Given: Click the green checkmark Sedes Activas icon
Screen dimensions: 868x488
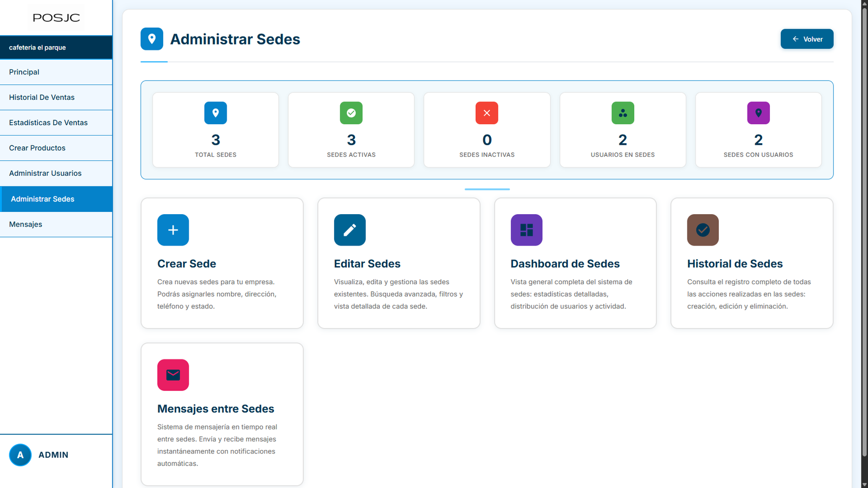Looking at the screenshot, I should [351, 113].
